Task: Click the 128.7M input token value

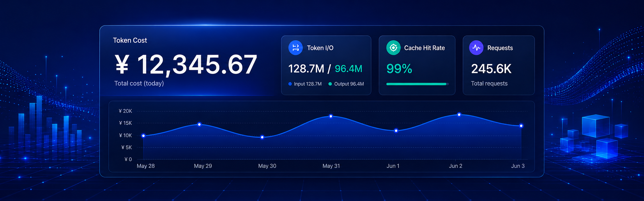Action: point(306,69)
